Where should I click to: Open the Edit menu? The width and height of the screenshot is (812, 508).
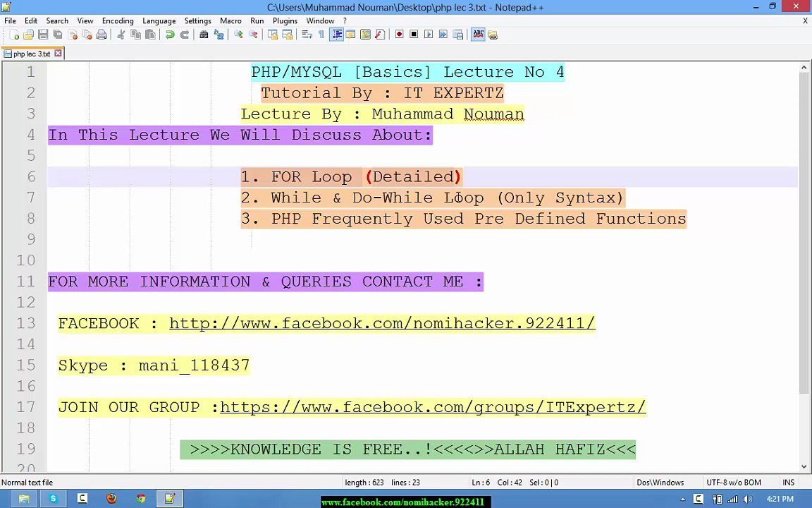31,20
